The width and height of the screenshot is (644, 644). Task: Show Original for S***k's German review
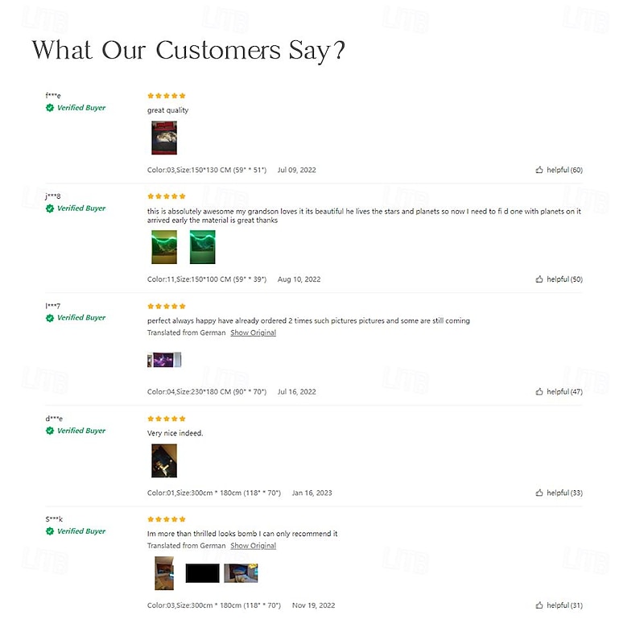pos(253,546)
